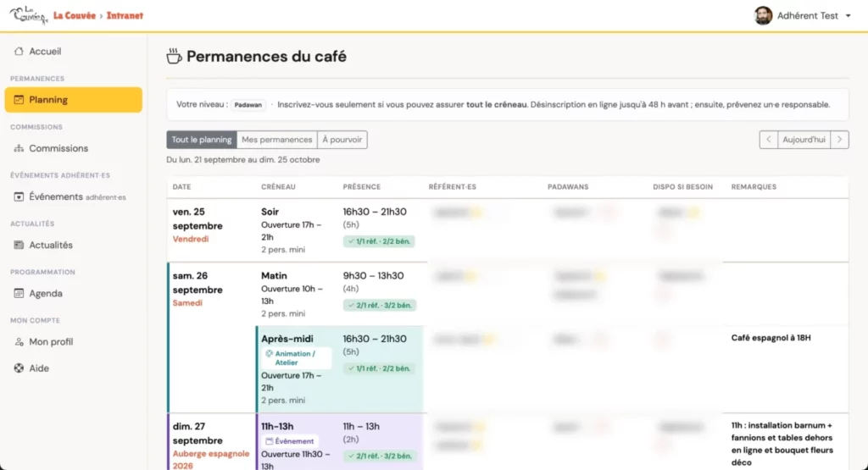Select Planning in the sidebar

73,100
